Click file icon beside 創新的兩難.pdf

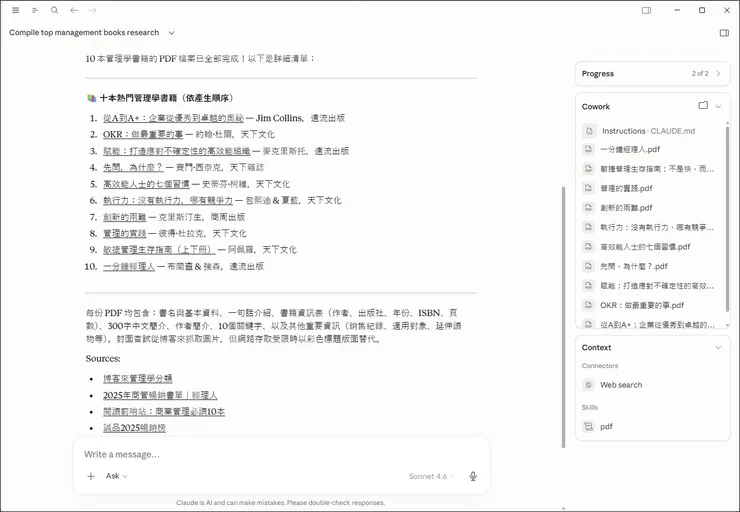(589, 208)
